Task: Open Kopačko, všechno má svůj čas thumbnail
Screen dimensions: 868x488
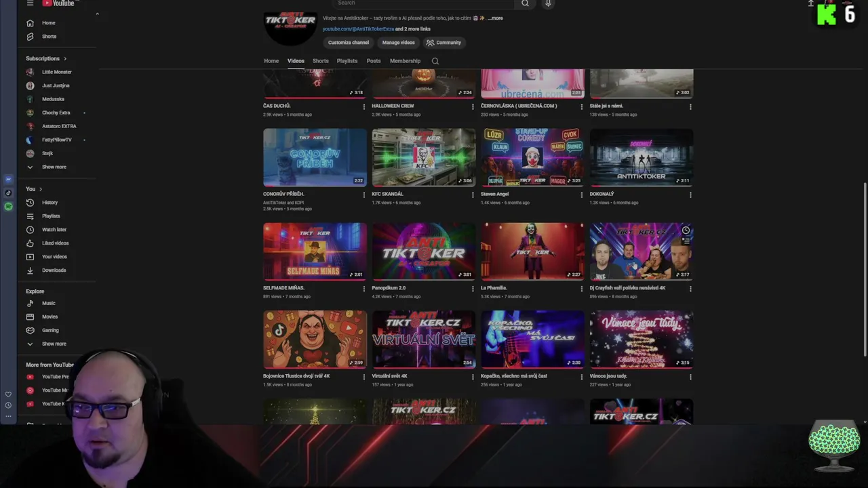Action: tap(532, 340)
